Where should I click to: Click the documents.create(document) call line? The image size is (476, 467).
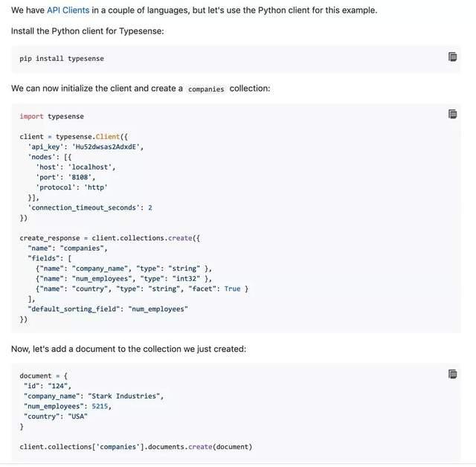[x=135, y=447]
